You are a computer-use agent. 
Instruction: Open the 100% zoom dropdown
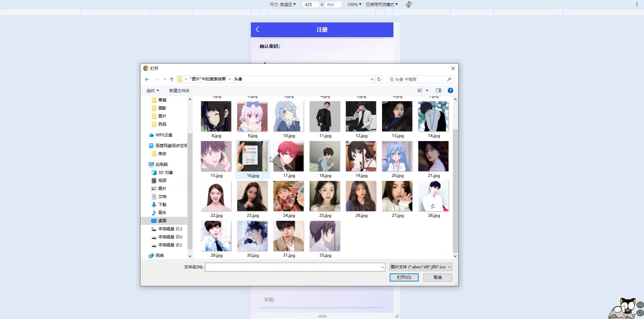[x=354, y=4]
